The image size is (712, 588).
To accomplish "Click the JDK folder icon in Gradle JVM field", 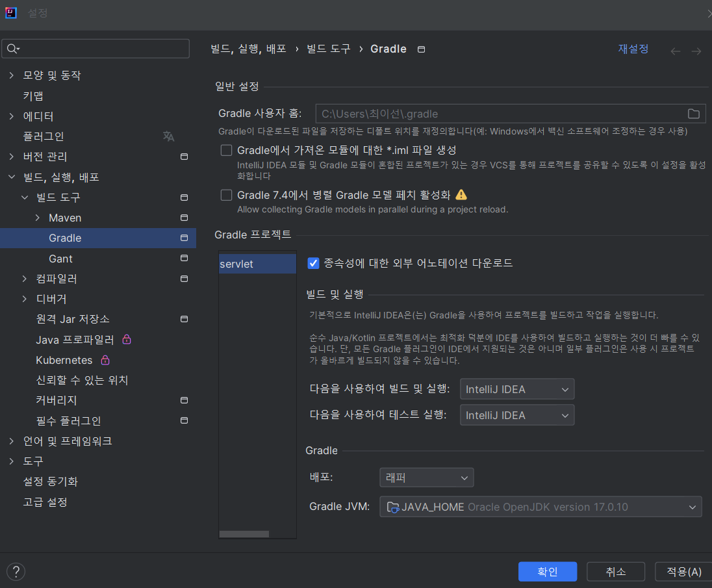I will [x=393, y=507].
